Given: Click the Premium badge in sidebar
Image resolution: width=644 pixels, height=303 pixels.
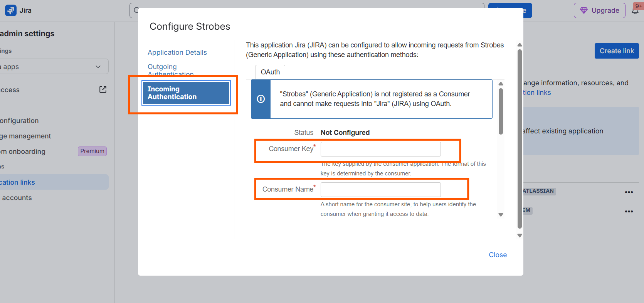Looking at the screenshot, I should click(92, 151).
